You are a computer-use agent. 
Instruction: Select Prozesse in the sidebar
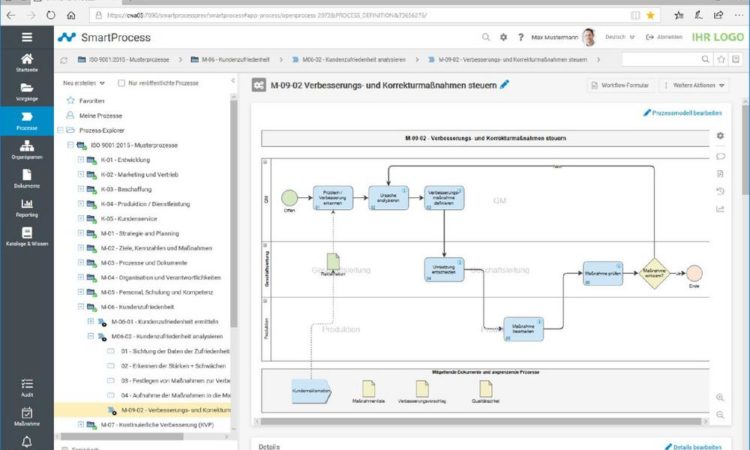click(x=27, y=121)
